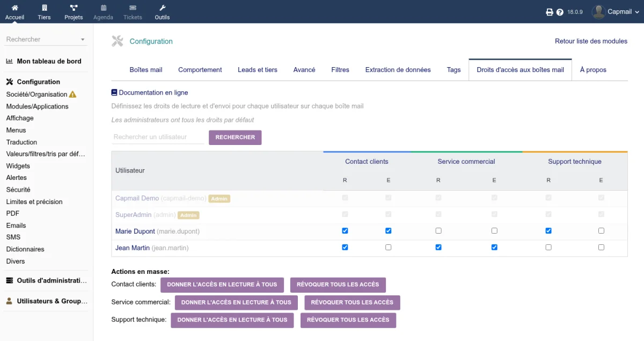Switch to the Boîtes mail tab
The height and width of the screenshot is (341, 644).
click(x=146, y=70)
